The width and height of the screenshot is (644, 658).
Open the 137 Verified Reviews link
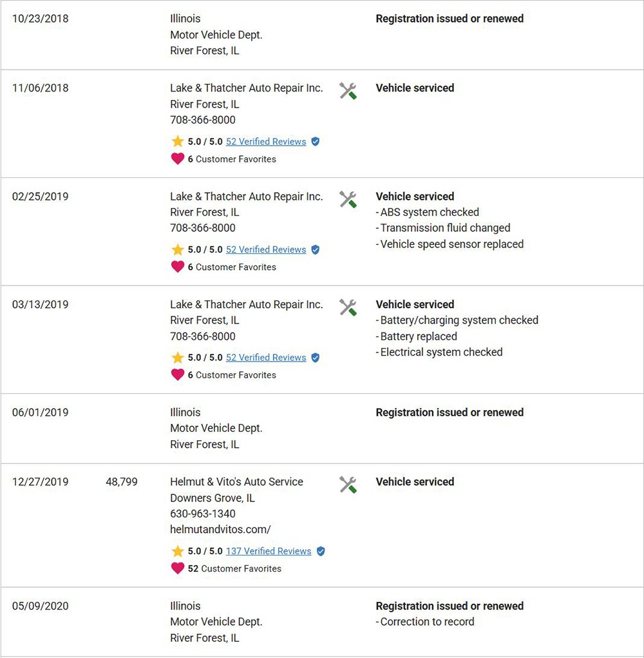coord(269,551)
